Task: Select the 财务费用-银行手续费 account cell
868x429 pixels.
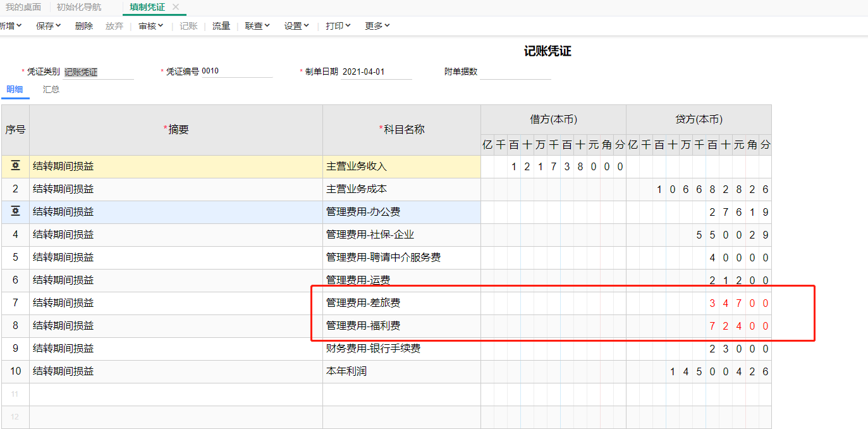Action: [402, 349]
